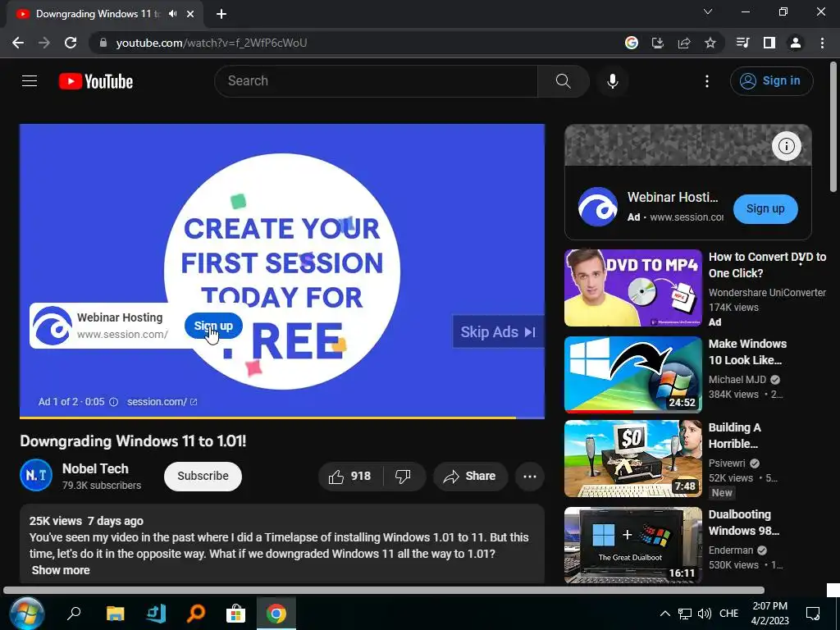Click Enderman channel name
Image resolution: width=840 pixels, height=630 pixels.
click(731, 550)
